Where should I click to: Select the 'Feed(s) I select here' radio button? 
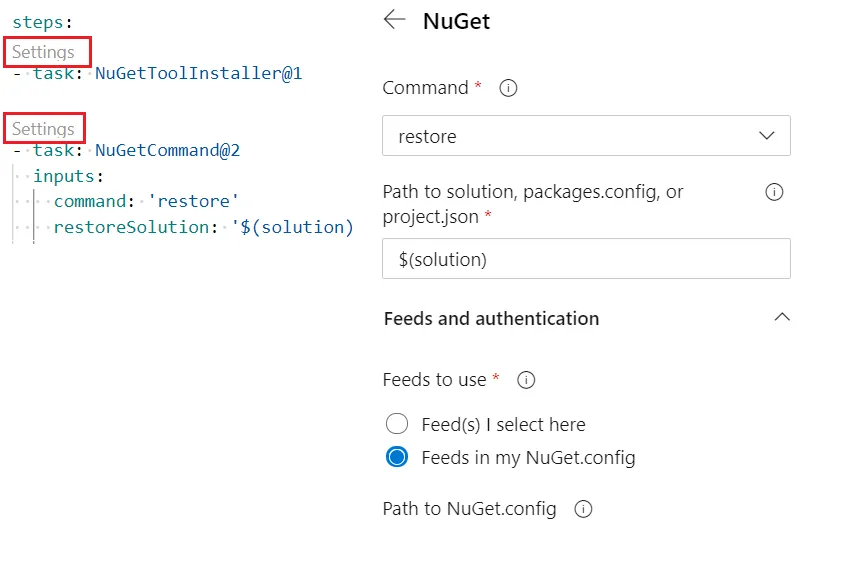tap(397, 424)
